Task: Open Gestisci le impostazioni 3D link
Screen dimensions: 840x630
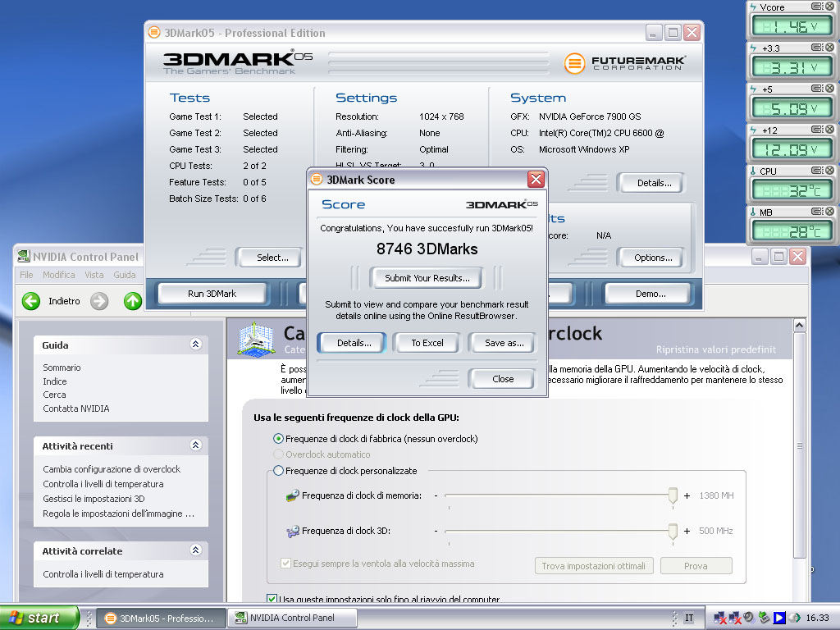Action: (94, 499)
